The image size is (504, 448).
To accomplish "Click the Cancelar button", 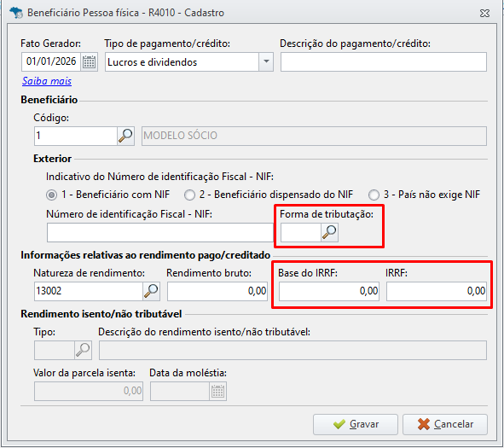I will coord(445,424).
